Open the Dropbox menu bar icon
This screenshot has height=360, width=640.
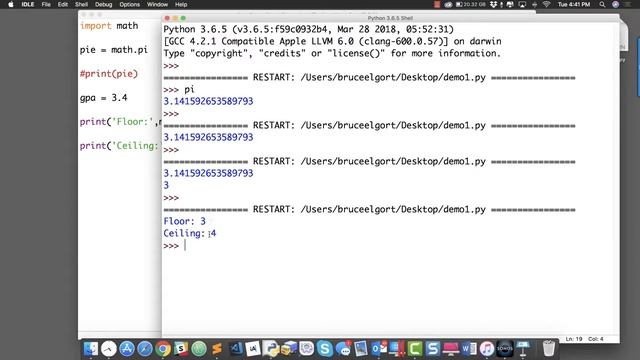(x=493, y=4)
